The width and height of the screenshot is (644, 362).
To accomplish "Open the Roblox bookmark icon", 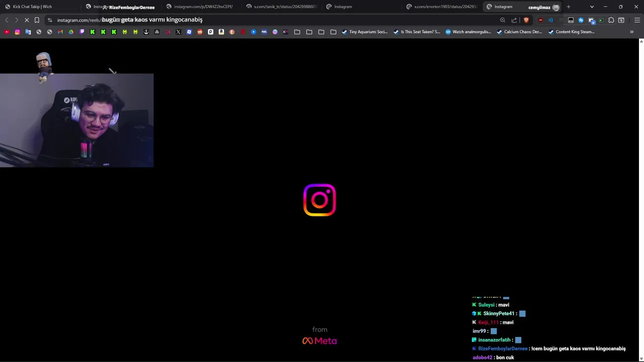I will click(x=189, y=32).
